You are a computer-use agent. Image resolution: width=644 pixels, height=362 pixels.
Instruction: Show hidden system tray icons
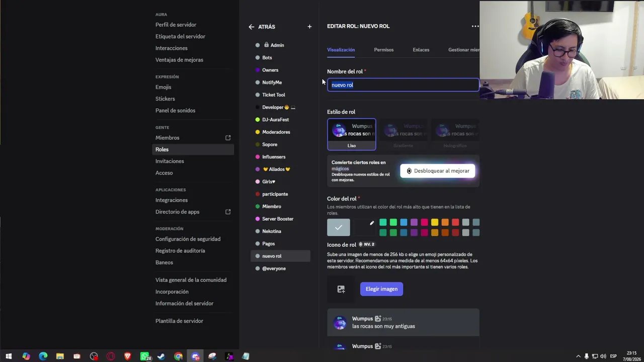578,356
